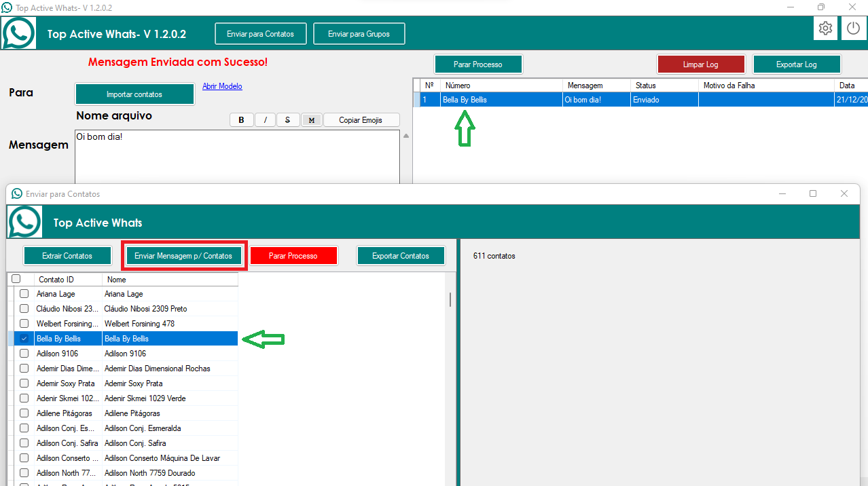Click the red Parar Processo button
This screenshot has height=486, width=868.
293,256
